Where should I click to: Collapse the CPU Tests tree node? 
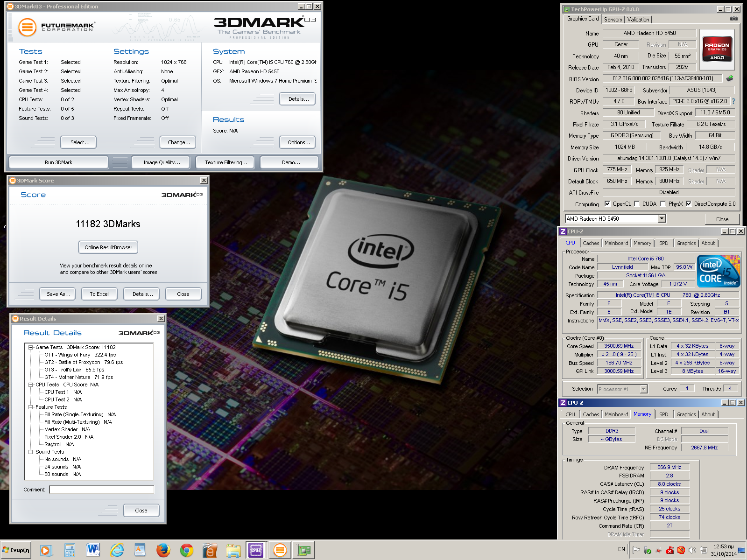coord(31,385)
